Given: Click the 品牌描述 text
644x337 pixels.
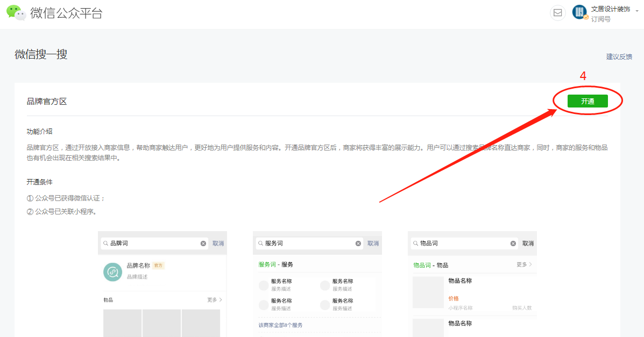Looking at the screenshot, I should (x=137, y=277).
